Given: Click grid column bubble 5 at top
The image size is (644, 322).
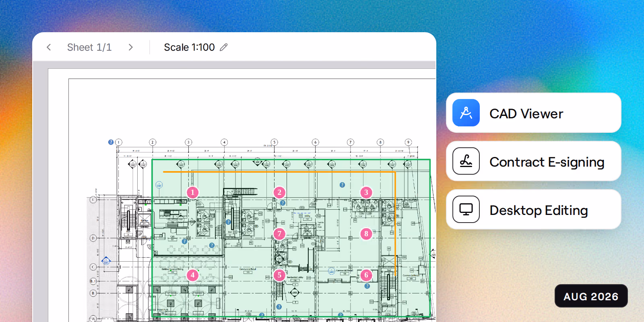Looking at the screenshot, I should coord(275,142).
